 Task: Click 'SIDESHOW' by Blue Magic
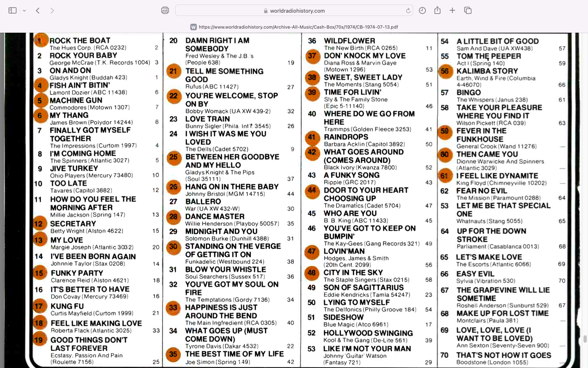[343, 317]
